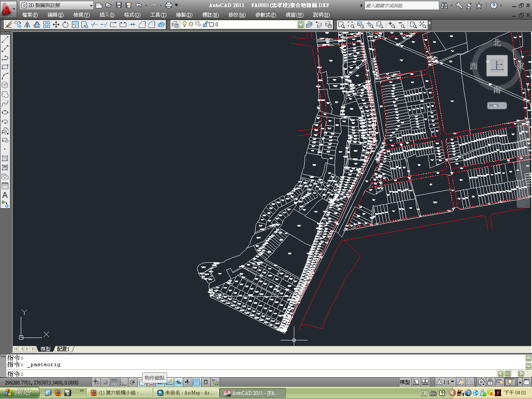Click the Zoom Extents icon
This screenshot has width=532, height=399.
coord(423,25)
